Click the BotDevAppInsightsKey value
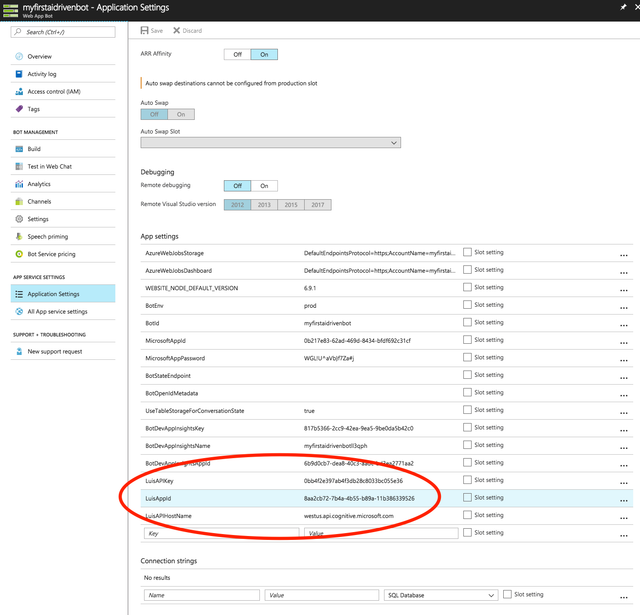This screenshot has width=640, height=615. [358, 428]
